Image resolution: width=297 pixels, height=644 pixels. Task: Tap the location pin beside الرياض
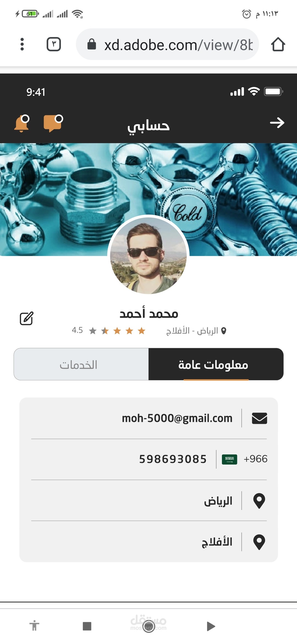(x=259, y=501)
